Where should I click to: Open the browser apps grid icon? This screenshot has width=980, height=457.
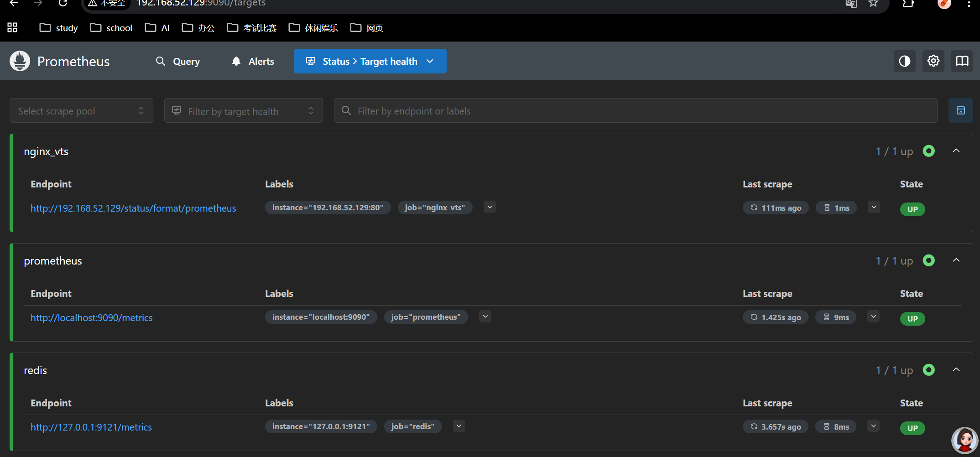point(12,28)
